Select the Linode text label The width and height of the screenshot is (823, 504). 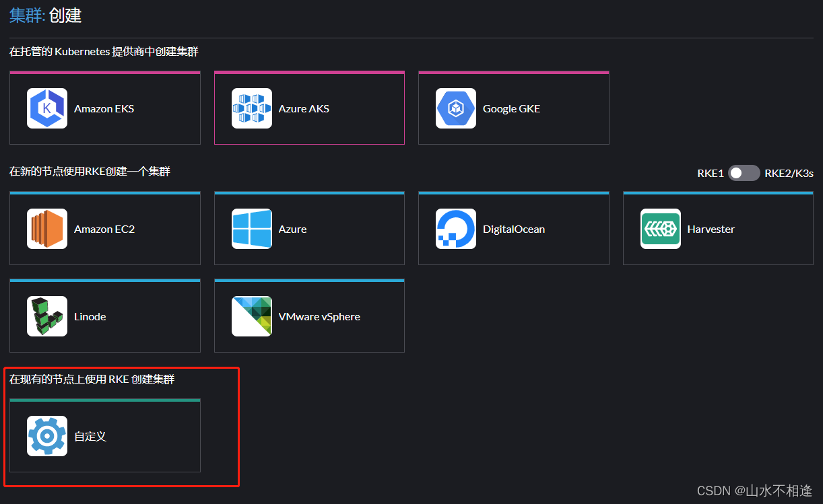coord(90,317)
